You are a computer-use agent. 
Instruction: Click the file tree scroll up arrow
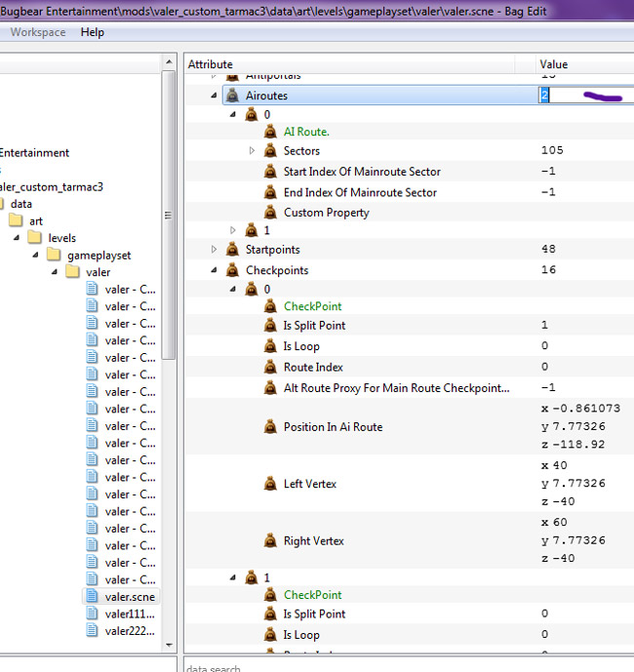169,62
